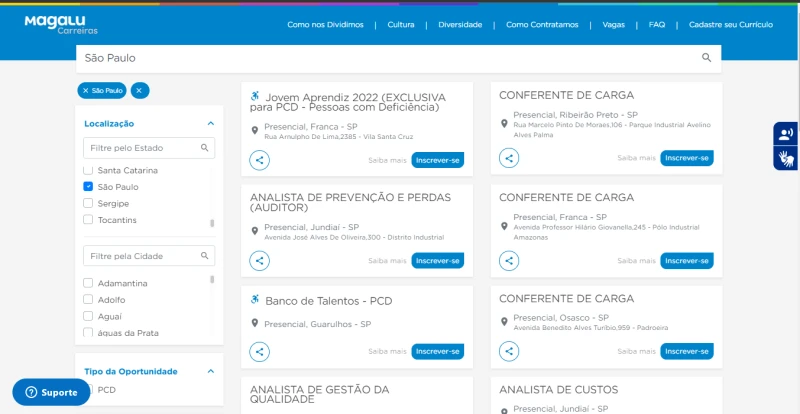This screenshot has width=800, height=414.
Task: Open Como Contratamos menu item
Action: 542,25
